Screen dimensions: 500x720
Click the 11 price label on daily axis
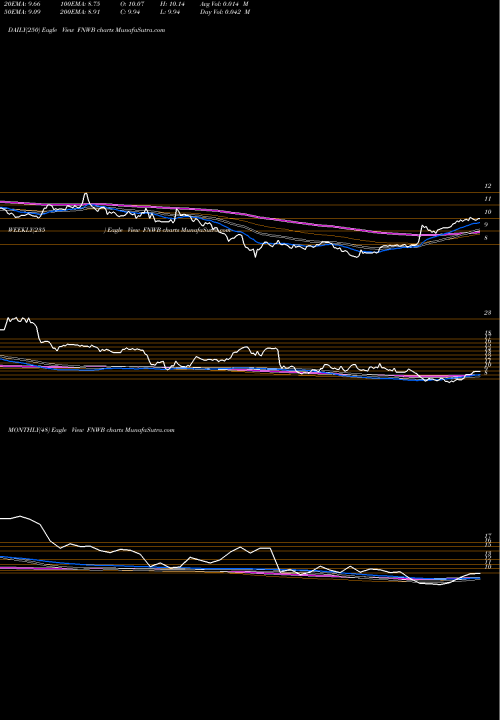click(488, 199)
